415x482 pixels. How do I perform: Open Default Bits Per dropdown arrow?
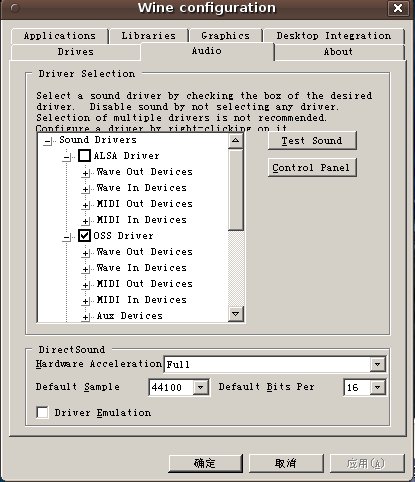[378, 387]
